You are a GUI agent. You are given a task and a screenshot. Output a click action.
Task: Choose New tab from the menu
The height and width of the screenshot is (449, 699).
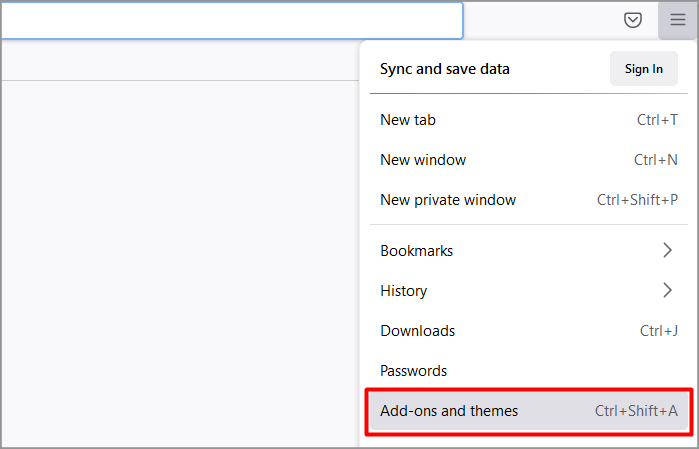click(x=408, y=120)
